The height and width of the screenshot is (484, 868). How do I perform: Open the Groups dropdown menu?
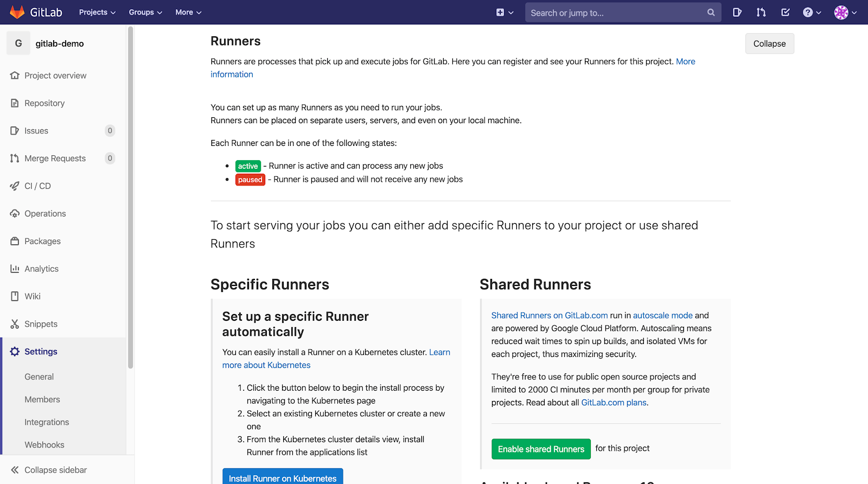145,12
